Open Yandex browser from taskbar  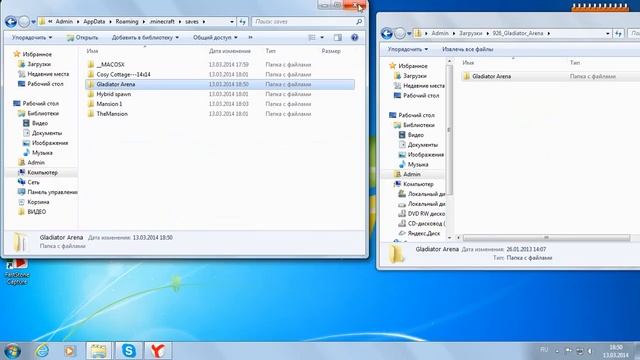(158, 351)
